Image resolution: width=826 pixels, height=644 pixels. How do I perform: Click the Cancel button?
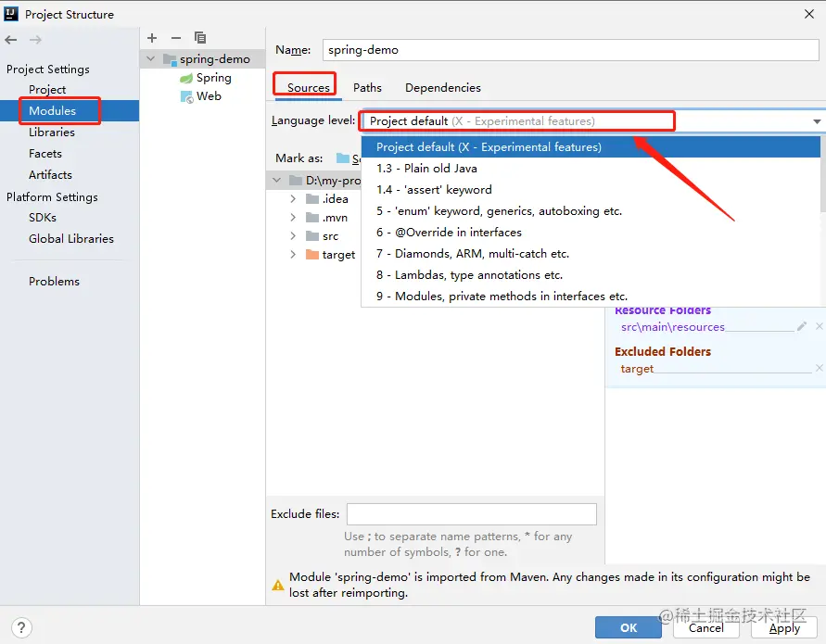click(705, 627)
